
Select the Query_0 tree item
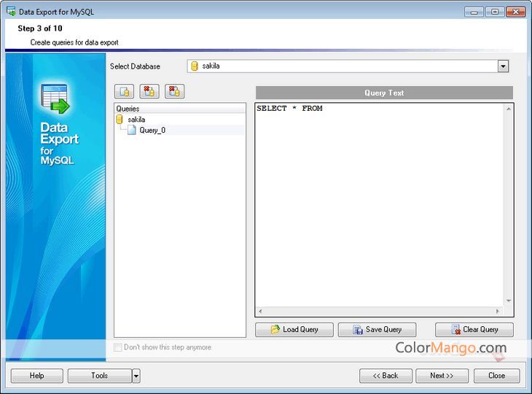(152, 130)
